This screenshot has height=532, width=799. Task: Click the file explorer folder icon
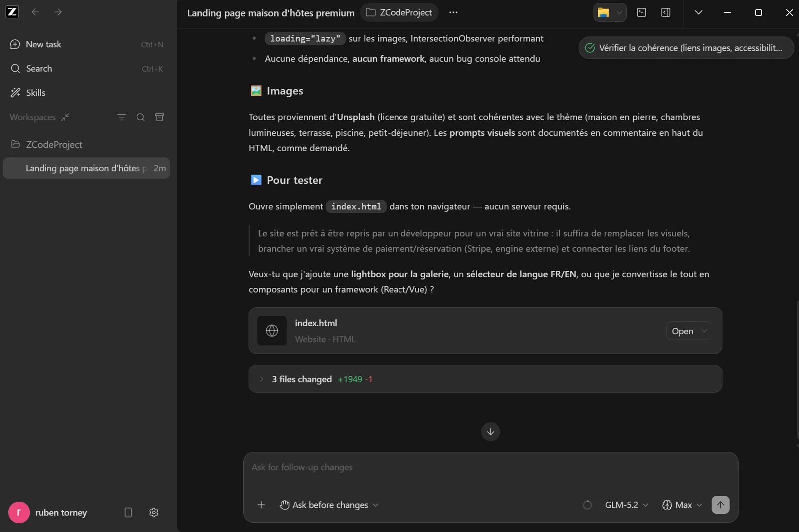(x=603, y=13)
